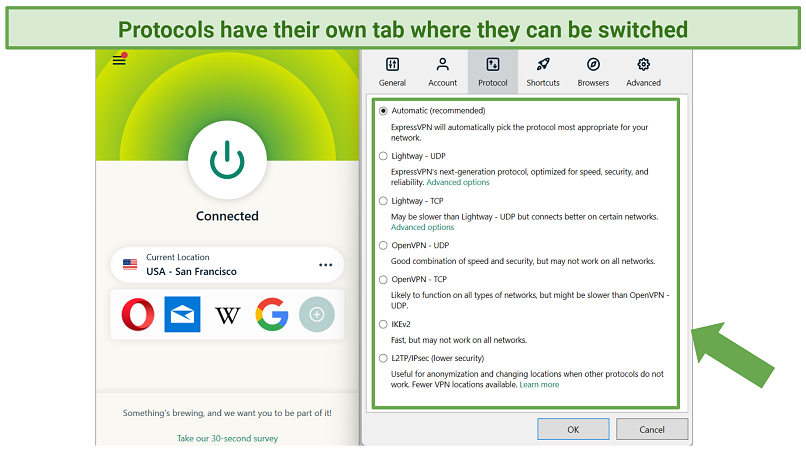Viewport: 806px width, 453px height.
Task: Click 'Something's brewing' announcement text
Action: pos(227,413)
